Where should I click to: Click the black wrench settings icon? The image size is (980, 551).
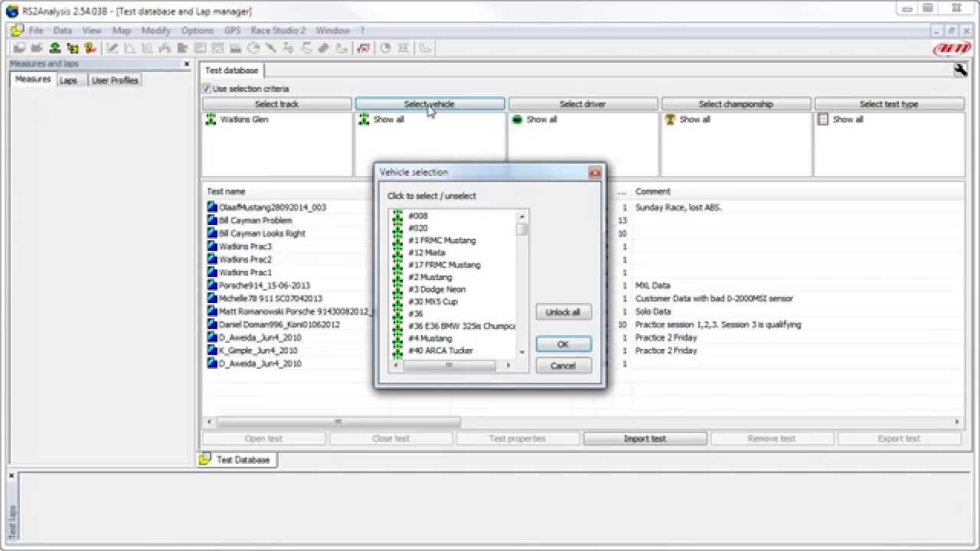click(x=960, y=70)
